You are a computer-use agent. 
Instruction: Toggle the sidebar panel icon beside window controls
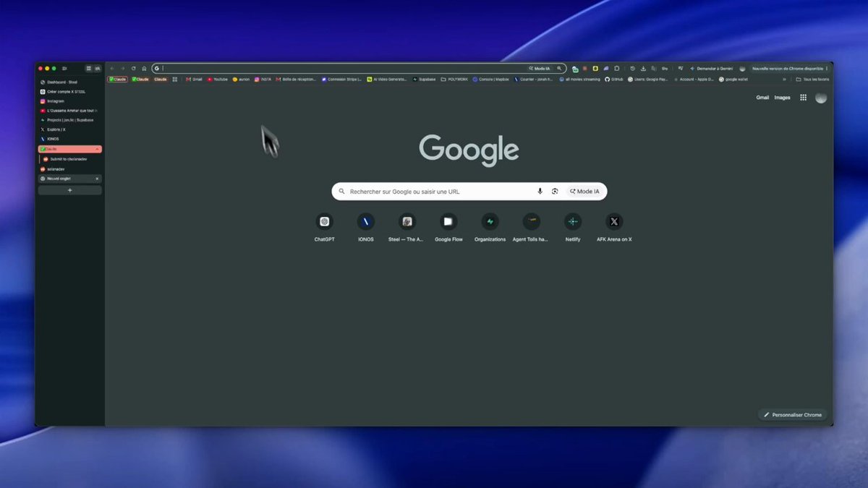coord(64,68)
